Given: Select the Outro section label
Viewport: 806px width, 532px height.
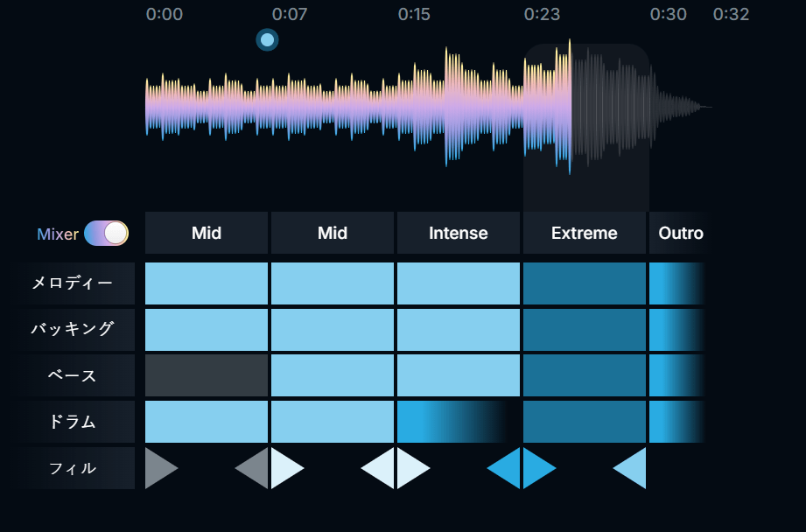Looking at the screenshot, I should click(681, 233).
